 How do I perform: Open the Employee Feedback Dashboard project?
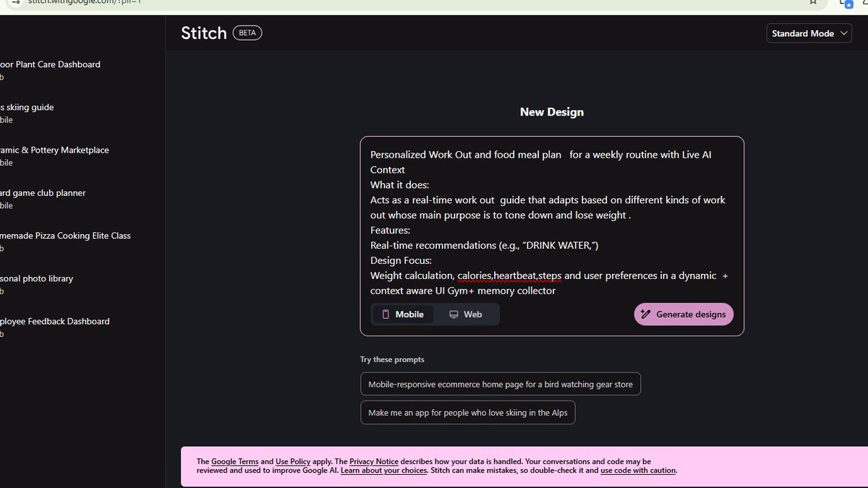(55, 326)
